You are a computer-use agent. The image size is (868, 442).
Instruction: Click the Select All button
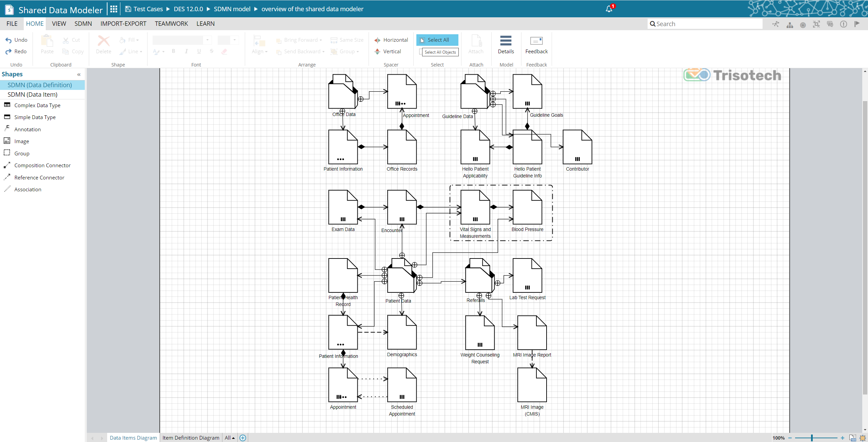tap(437, 40)
